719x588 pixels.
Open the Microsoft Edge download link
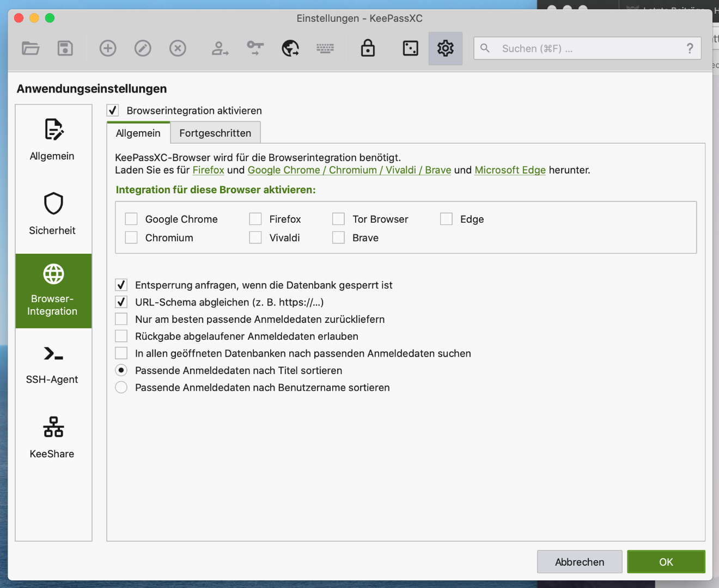click(x=510, y=170)
